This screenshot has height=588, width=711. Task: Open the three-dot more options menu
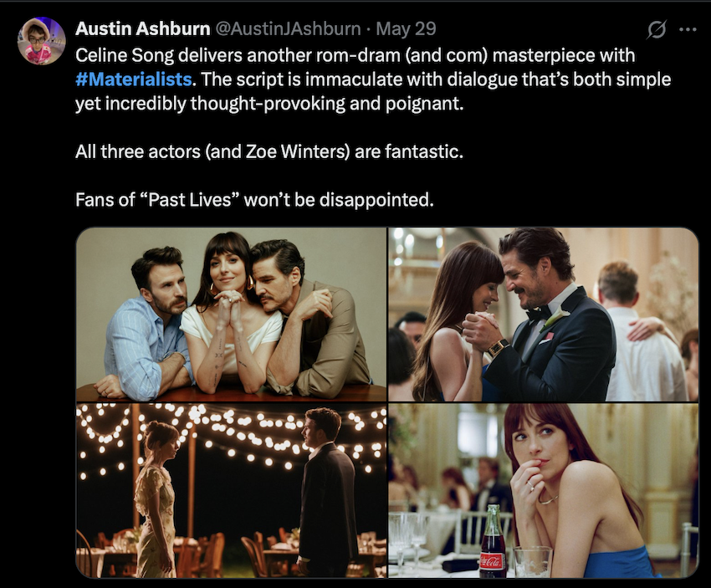[688, 30]
